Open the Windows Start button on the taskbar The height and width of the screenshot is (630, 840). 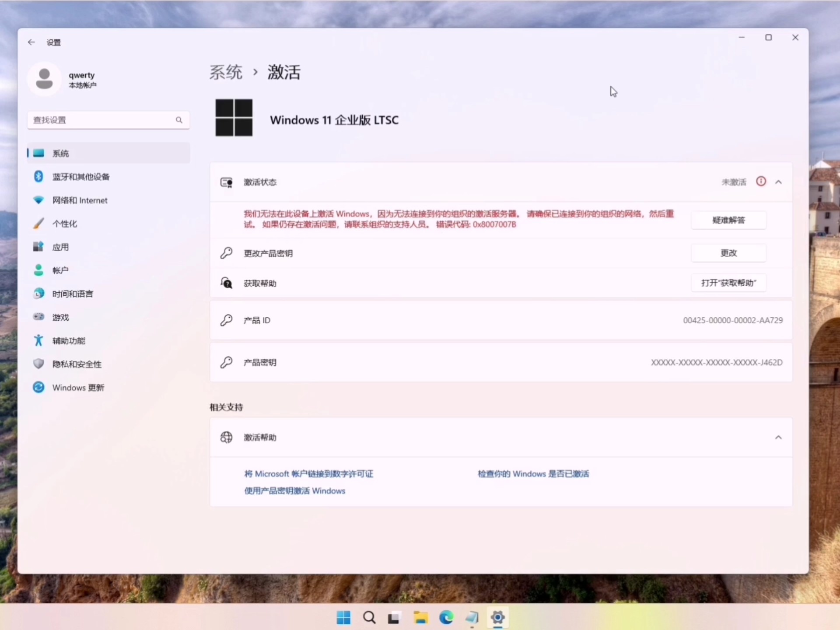pos(343,617)
